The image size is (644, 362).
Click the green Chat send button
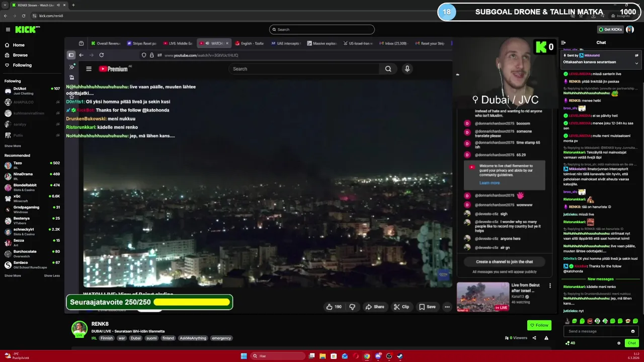pyautogui.click(x=632, y=343)
